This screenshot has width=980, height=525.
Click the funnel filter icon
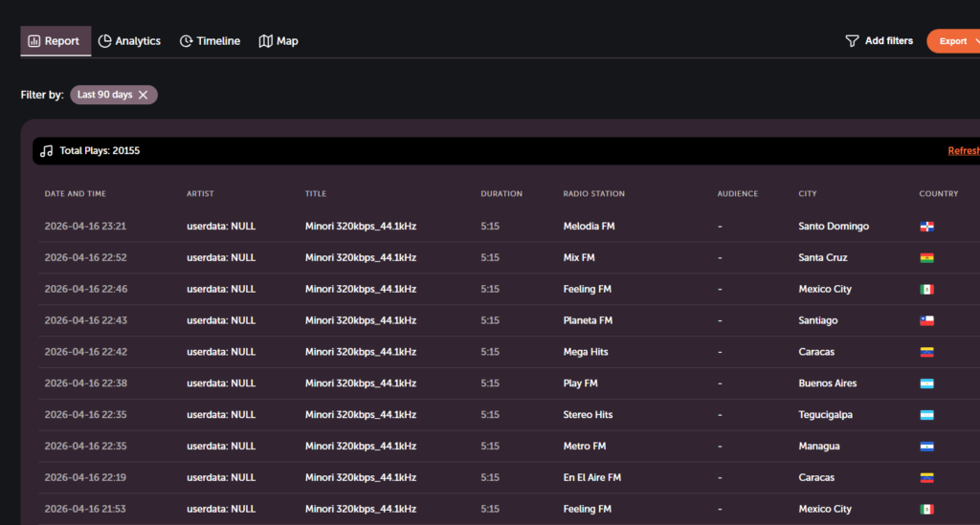pos(852,41)
